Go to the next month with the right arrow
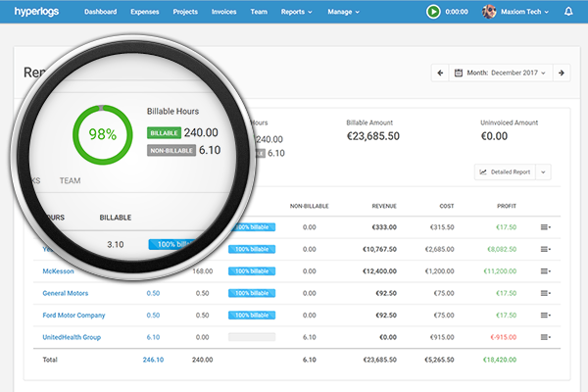Image resolution: width=588 pixels, height=392 pixels. [562, 73]
